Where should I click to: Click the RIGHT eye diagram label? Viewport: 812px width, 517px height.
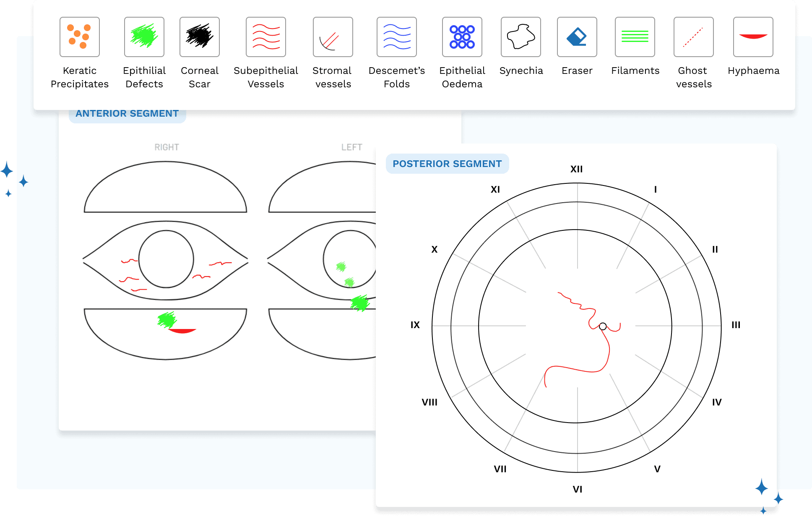pos(167,147)
